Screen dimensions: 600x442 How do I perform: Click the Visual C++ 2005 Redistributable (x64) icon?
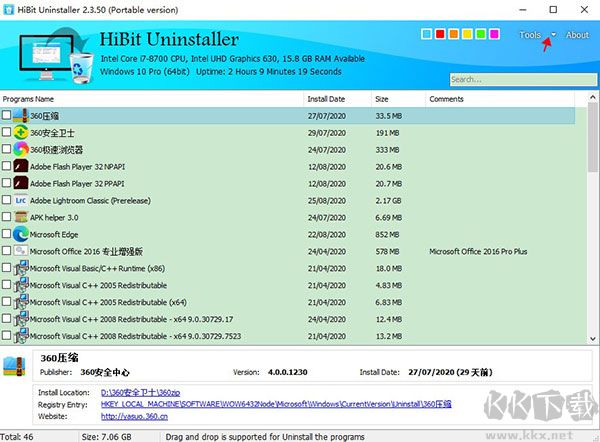pyautogui.click(x=21, y=302)
